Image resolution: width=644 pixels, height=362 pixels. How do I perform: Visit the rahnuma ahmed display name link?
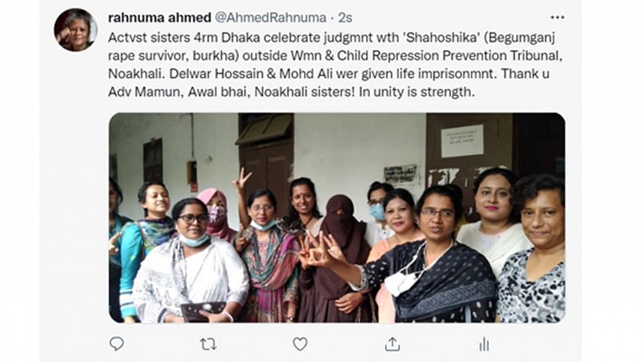coord(160,18)
